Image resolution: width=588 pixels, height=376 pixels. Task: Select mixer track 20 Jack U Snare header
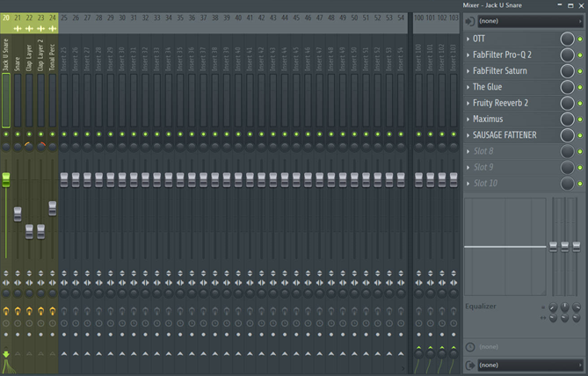coord(6,23)
